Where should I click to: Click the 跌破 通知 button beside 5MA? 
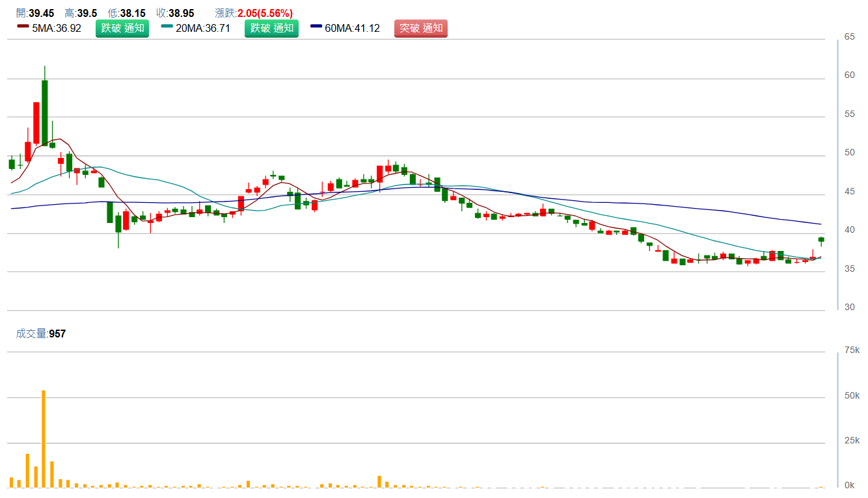(122, 29)
